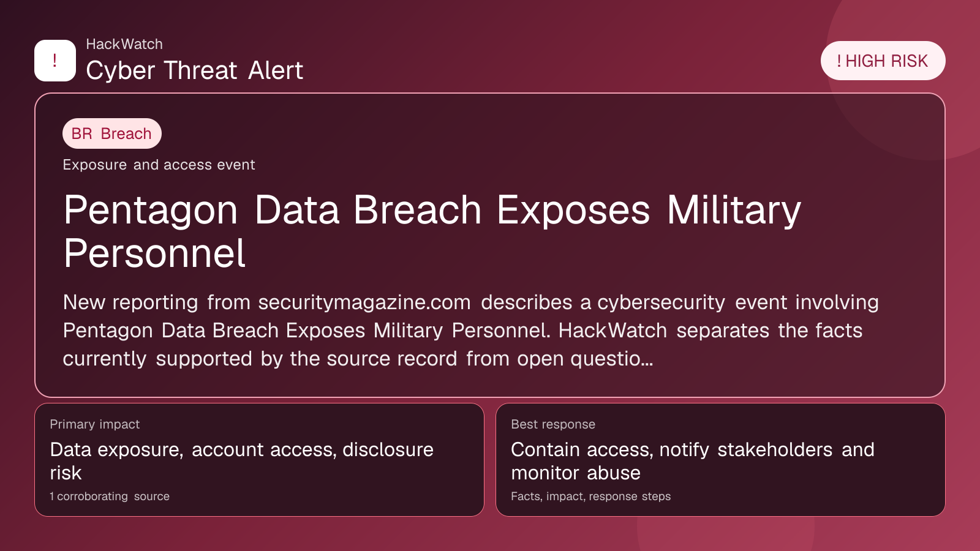This screenshot has height=551, width=980.
Task: Click the HackWatch exclamation logo icon
Action: pyautogui.click(x=55, y=61)
